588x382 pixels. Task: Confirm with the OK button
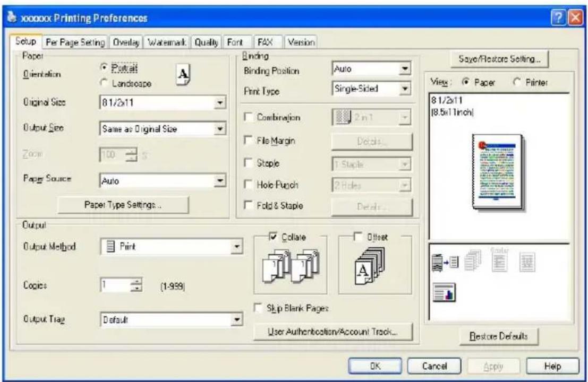(x=375, y=366)
